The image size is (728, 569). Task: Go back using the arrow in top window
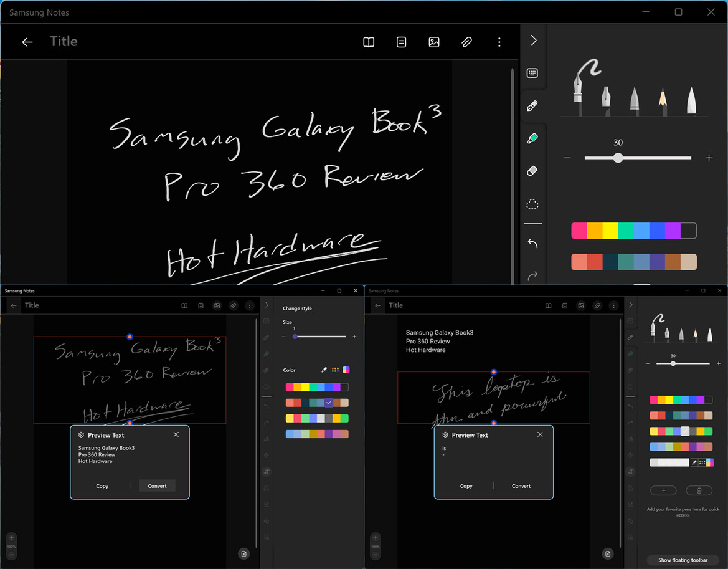(27, 42)
